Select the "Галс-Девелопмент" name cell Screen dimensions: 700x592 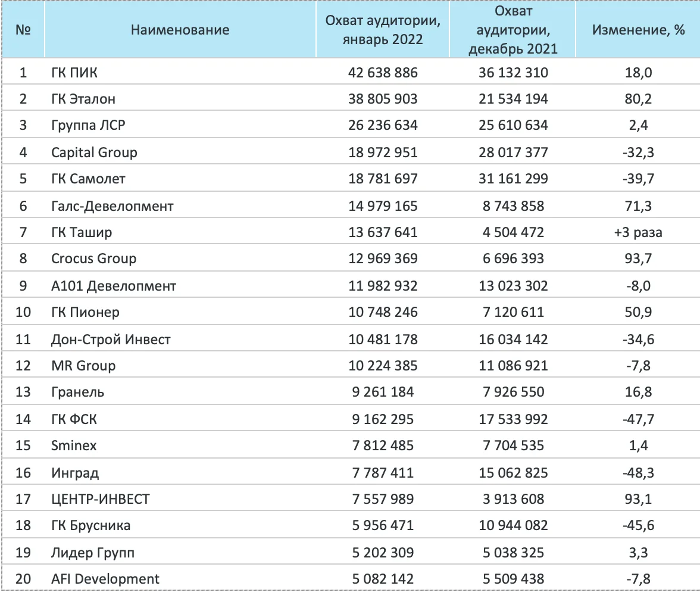112,206
